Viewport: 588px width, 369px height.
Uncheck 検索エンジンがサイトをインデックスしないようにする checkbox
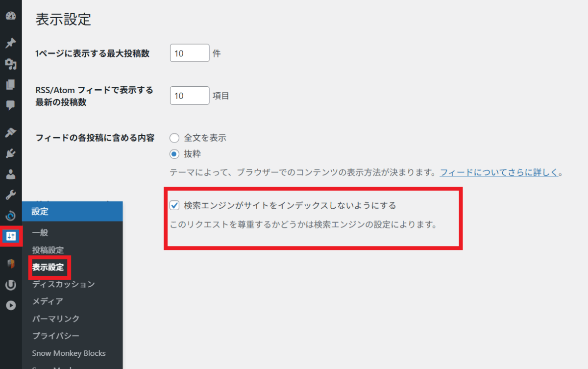[x=174, y=205]
